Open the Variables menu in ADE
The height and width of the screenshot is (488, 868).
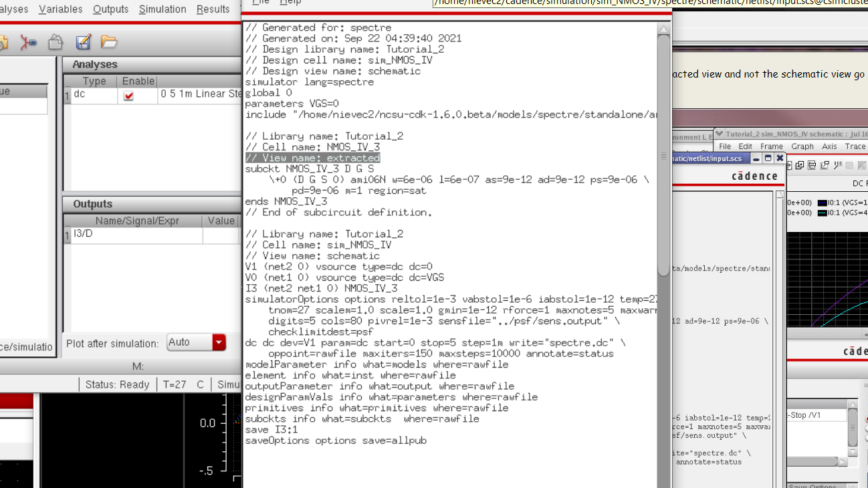click(60, 9)
